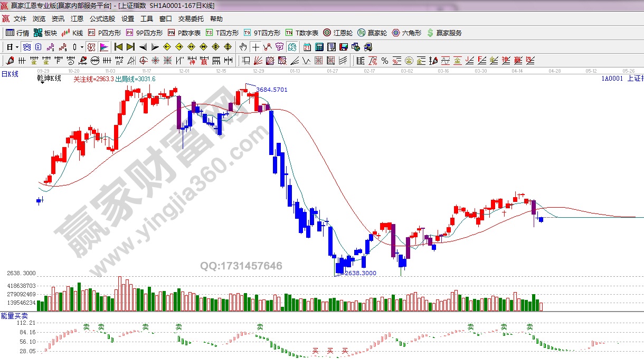Screen dimensions: 644x359
Task: Select the hand pan tool icon
Action: tap(243, 47)
